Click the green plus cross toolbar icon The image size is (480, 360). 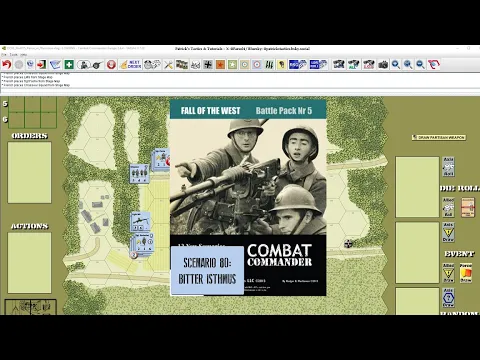pyautogui.click(x=69, y=64)
